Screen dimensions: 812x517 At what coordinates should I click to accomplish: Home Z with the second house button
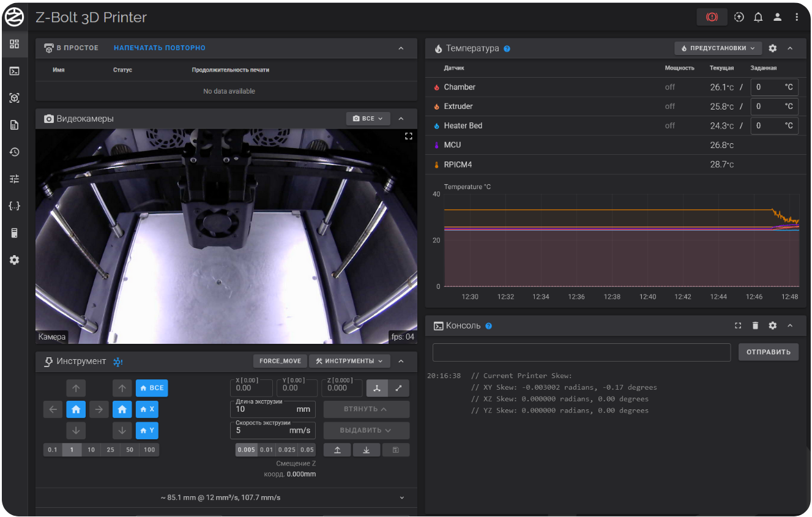coord(122,409)
